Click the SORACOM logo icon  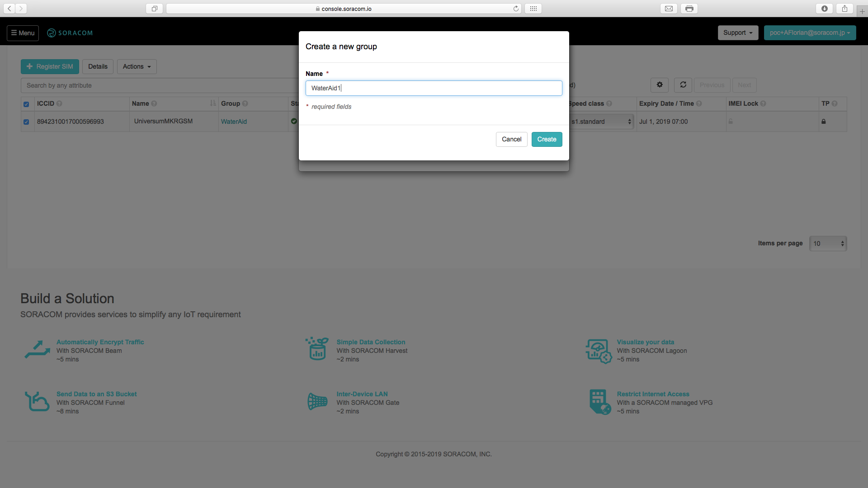[52, 33]
